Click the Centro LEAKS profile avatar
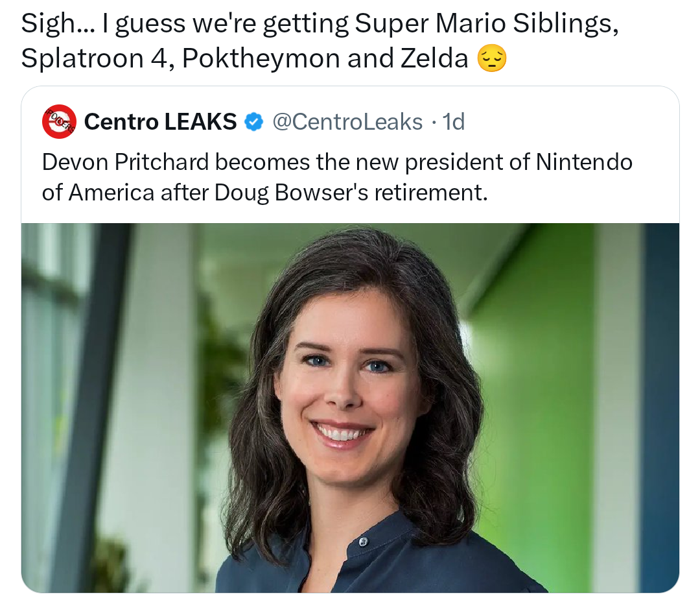Screen dimensions: 700x600 point(59,122)
